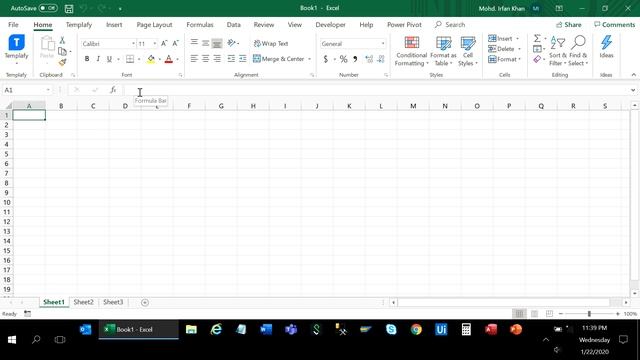The image size is (640, 360).
Task: Align text right icon
Action: [217, 59]
